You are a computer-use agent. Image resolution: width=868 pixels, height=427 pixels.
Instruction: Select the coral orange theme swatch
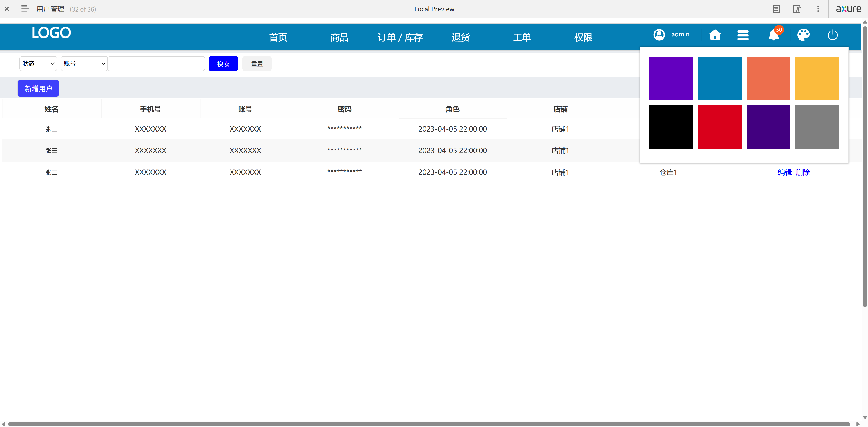pos(768,78)
